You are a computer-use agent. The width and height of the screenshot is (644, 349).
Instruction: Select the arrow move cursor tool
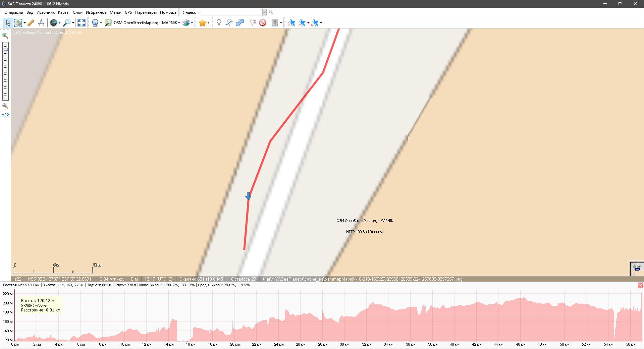click(x=8, y=23)
